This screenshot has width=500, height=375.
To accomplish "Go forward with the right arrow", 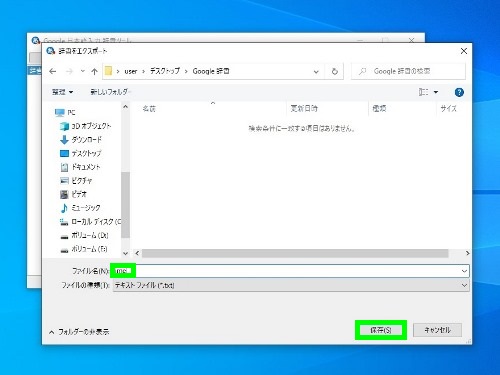I will [x=69, y=71].
